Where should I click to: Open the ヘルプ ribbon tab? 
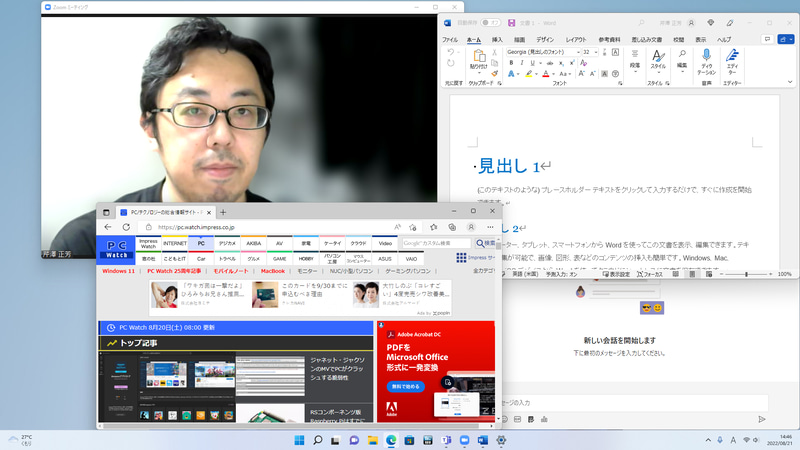[x=724, y=40]
